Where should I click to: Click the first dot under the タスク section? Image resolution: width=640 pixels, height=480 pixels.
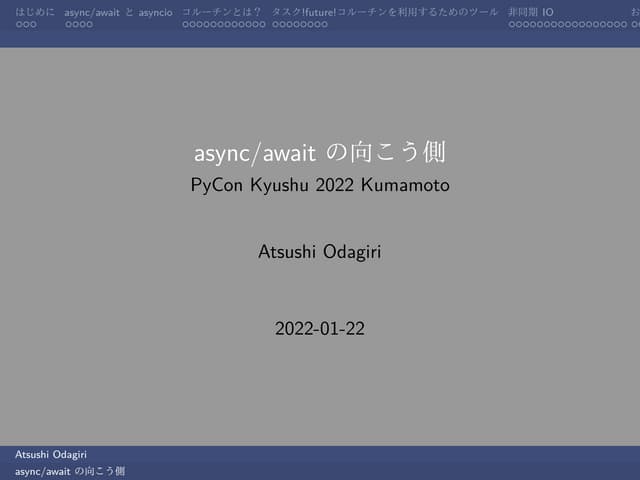275,23
